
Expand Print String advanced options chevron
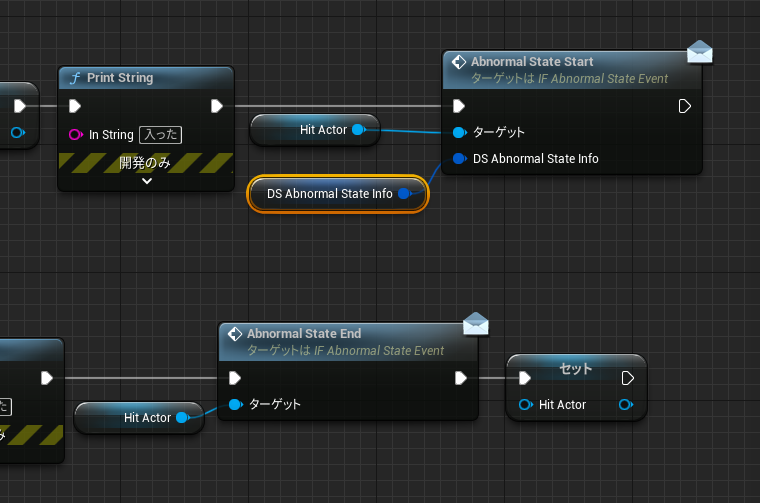147,181
